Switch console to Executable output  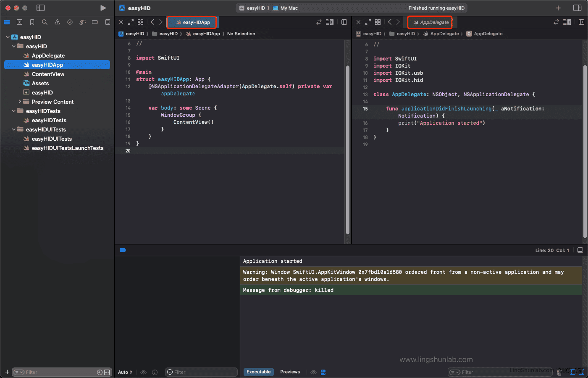point(259,372)
